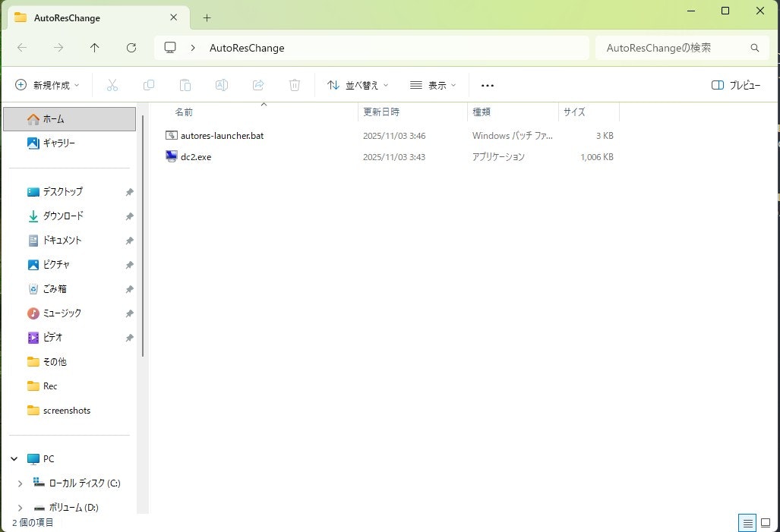Open the 新規作成 dropdown

coord(47,85)
